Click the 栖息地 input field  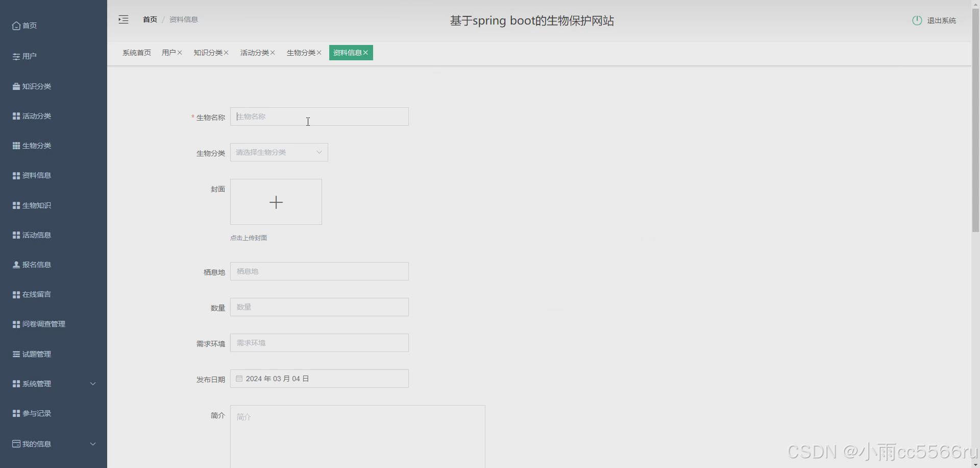click(x=320, y=271)
